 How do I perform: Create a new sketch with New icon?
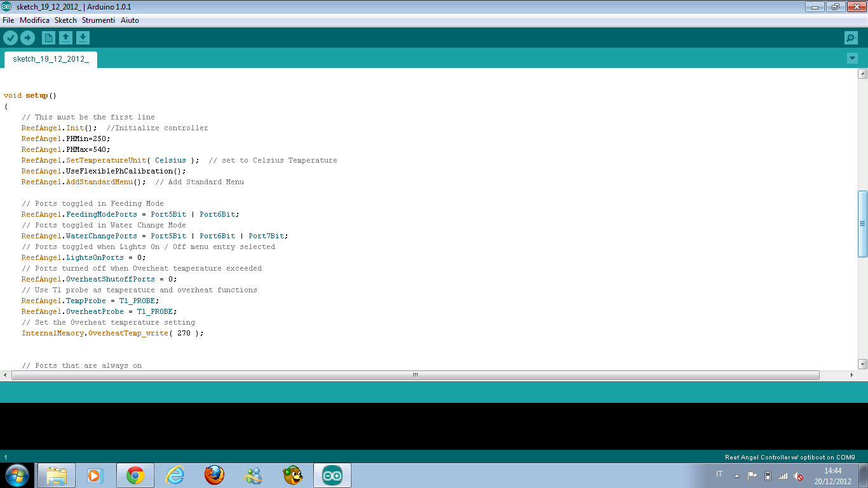48,38
